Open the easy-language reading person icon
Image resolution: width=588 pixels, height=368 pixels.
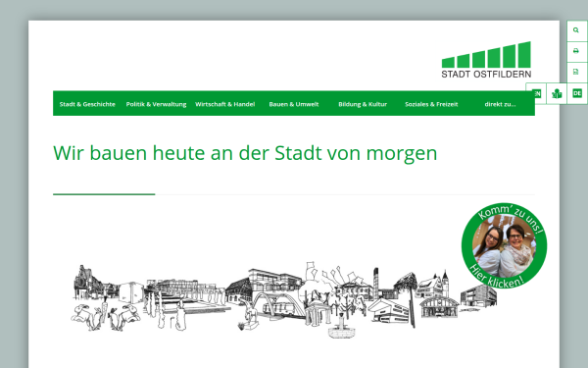pos(557,93)
